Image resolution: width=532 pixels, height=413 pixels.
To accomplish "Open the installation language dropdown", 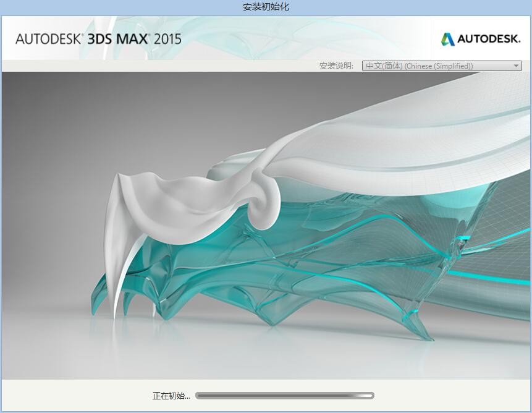I will tap(441, 66).
